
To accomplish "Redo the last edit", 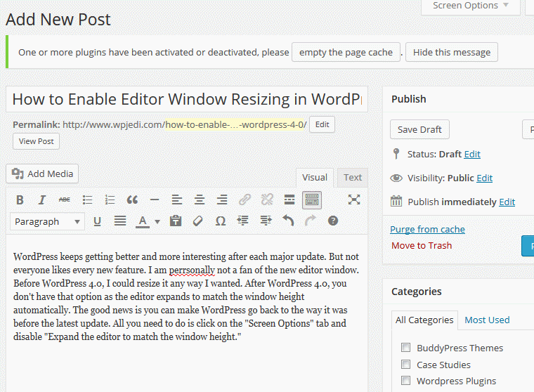I will (311, 221).
